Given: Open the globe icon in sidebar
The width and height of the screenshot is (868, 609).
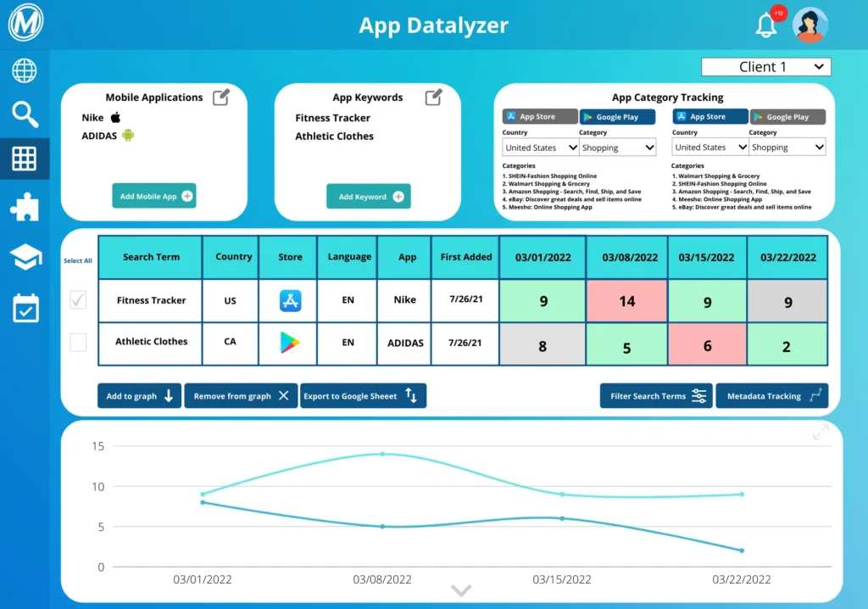Looking at the screenshot, I should point(25,71).
